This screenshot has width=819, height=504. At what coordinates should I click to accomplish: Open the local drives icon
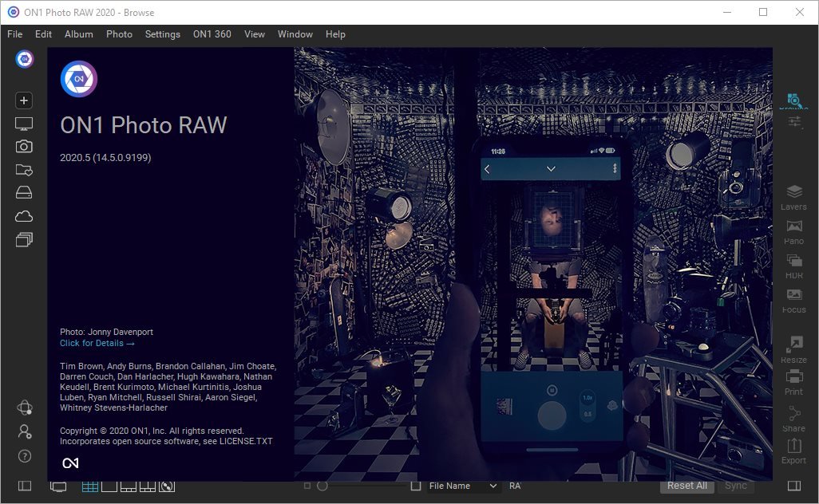pyautogui.click(x=23, y=192)
